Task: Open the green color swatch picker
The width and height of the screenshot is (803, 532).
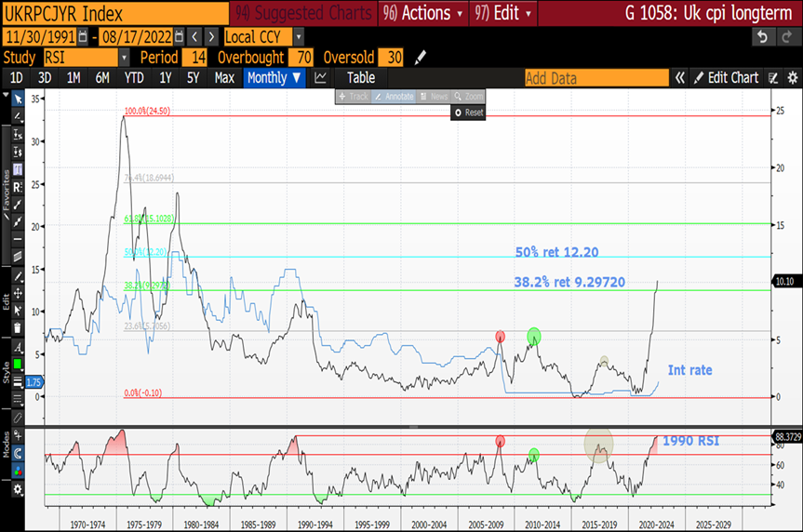Action: coord(18,364)
